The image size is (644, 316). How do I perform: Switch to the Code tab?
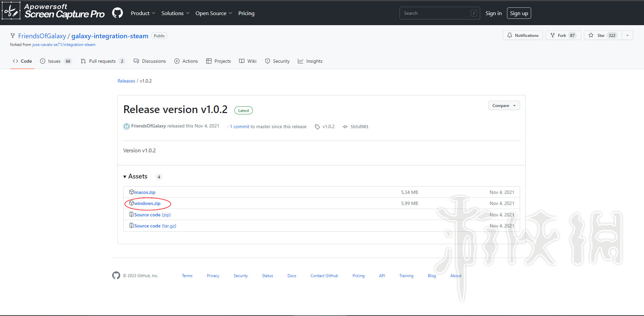point(22,61)
